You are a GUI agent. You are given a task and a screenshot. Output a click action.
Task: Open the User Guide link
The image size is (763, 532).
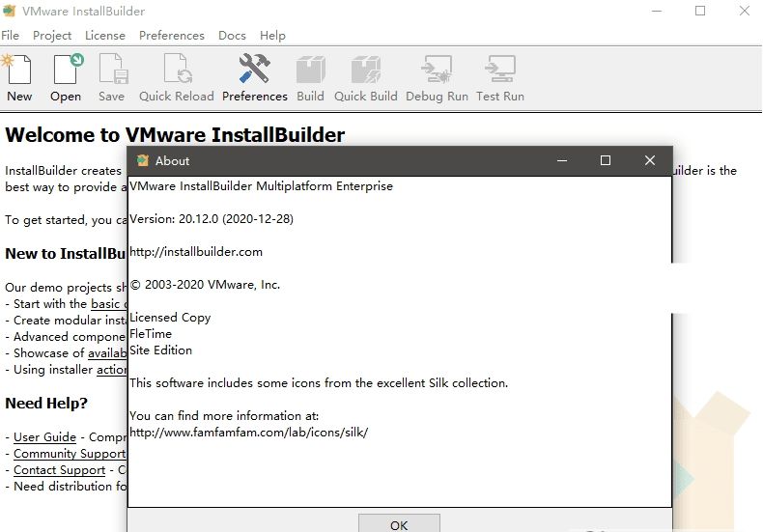tap(44, 437)
